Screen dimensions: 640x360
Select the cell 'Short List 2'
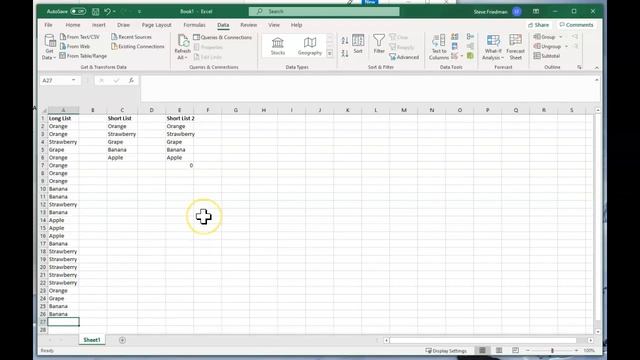[180, 118]
